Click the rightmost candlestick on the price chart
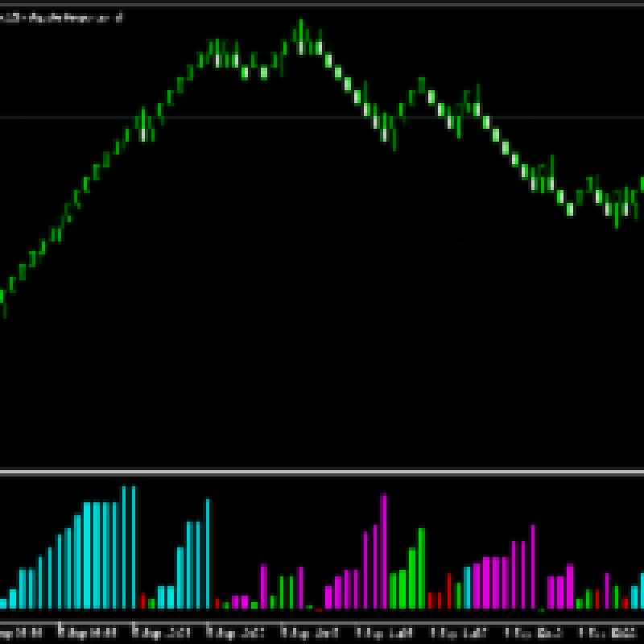 click(x=642, y=184)
